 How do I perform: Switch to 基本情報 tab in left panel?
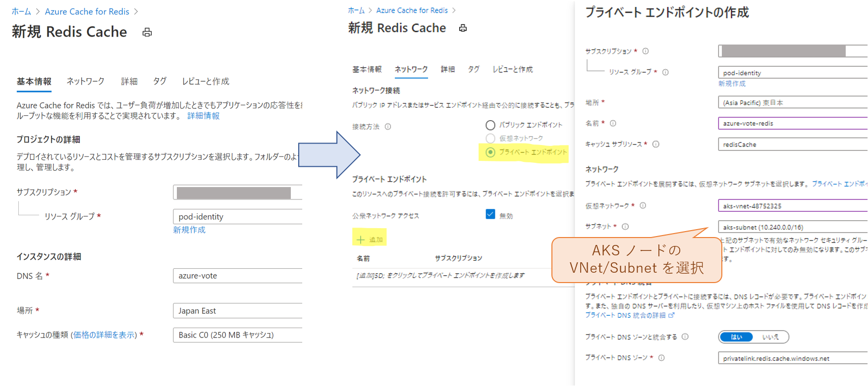click(34, 82)
